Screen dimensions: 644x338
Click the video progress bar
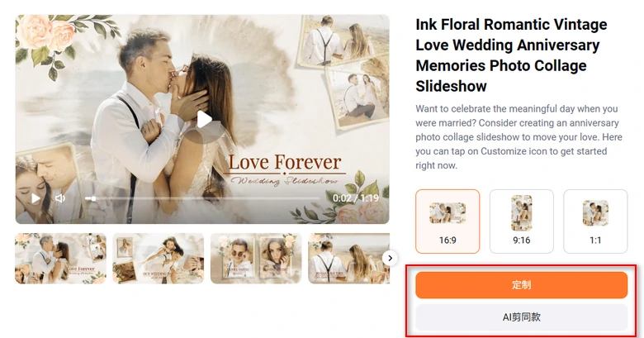(202, 198)
